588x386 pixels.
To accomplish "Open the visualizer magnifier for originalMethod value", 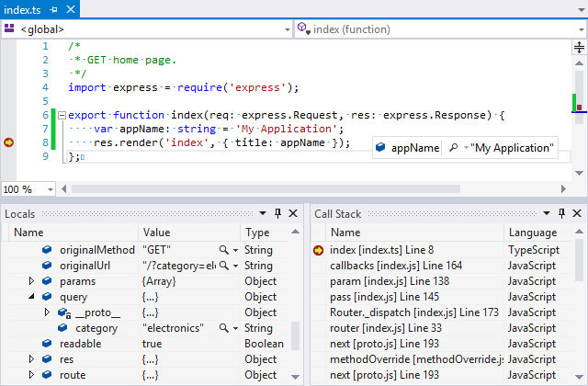I will 223,250.
